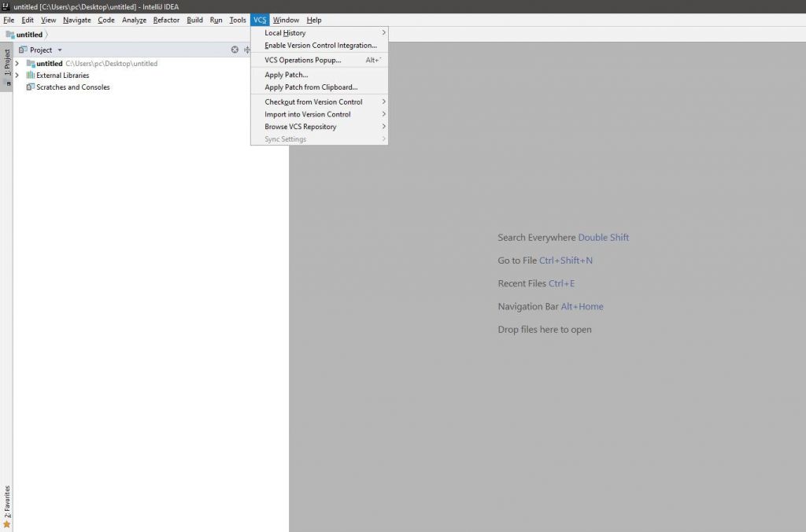Click the Favorites star icon in the left sidebar
The image size is (806, 532).
[x=6, y=524]
